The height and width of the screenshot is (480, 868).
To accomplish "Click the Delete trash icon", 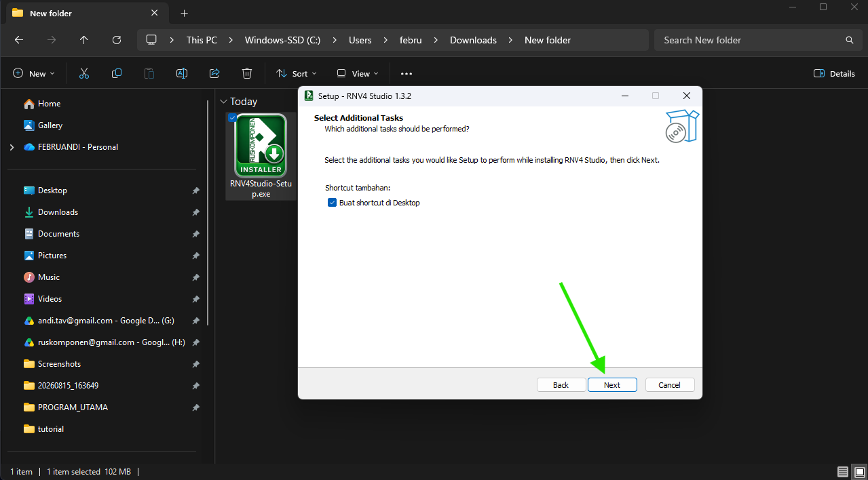I will tap(247, 73).
